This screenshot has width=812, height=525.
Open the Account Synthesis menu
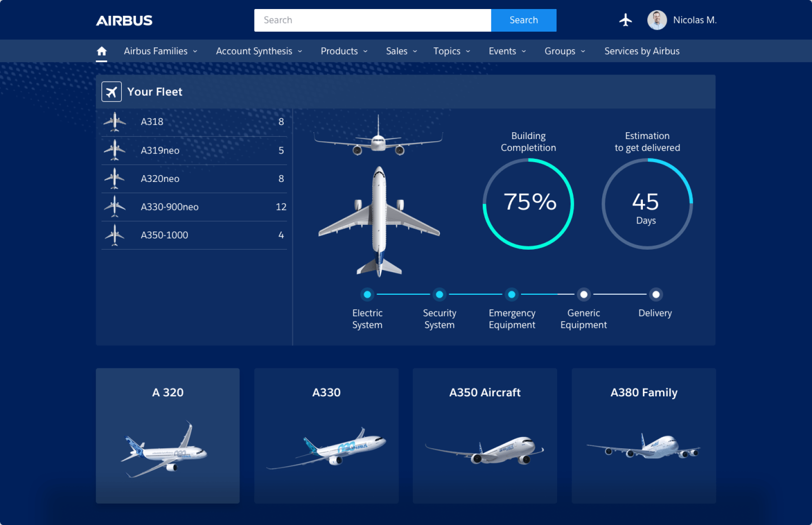point(254,51)
